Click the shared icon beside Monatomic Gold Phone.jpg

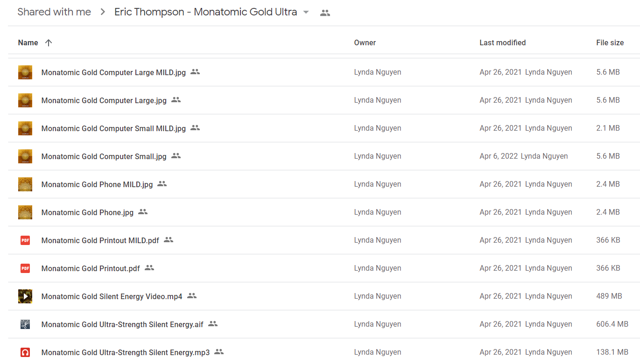(143, 212)
